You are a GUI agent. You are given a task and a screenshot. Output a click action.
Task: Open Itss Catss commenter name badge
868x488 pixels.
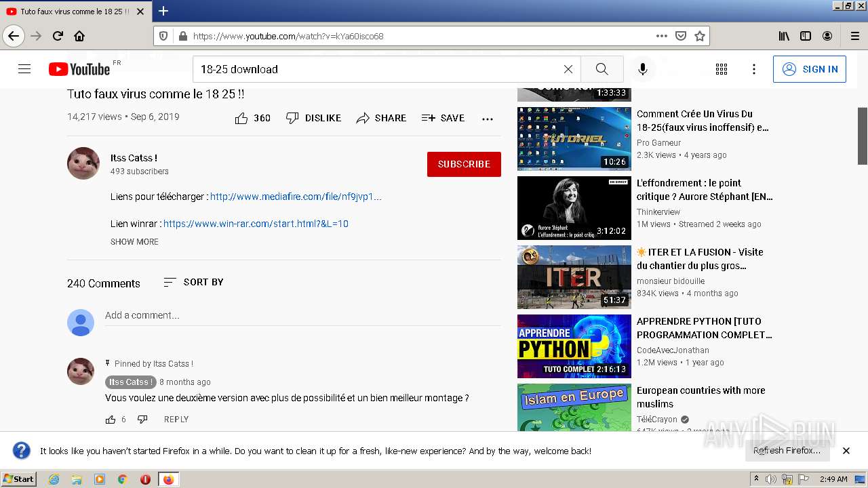(x=131, y=382)
